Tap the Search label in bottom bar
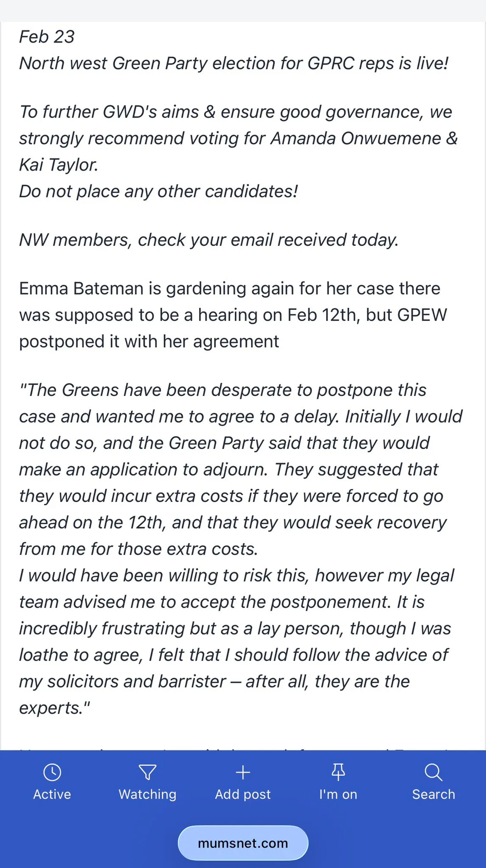 [433, 794]
